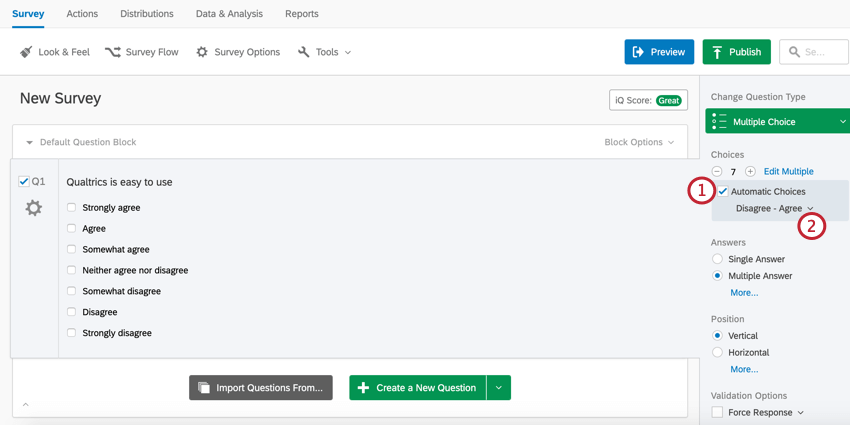850x425 pixels.
Task: Click the green Publish button
Action: pos(737,52)
